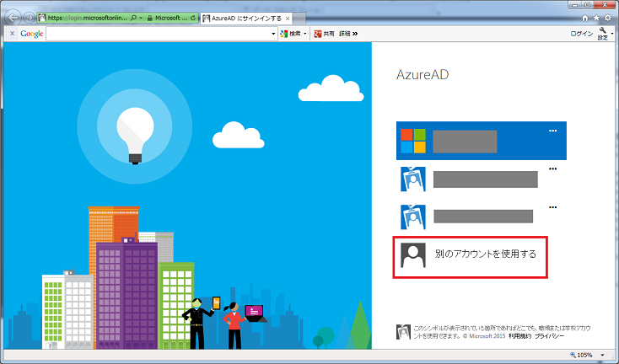Viewport: 619px width, 364px height.
Task: Open the プライバシー privacy link
Action: pyautogui.click(x=549, y=336)
